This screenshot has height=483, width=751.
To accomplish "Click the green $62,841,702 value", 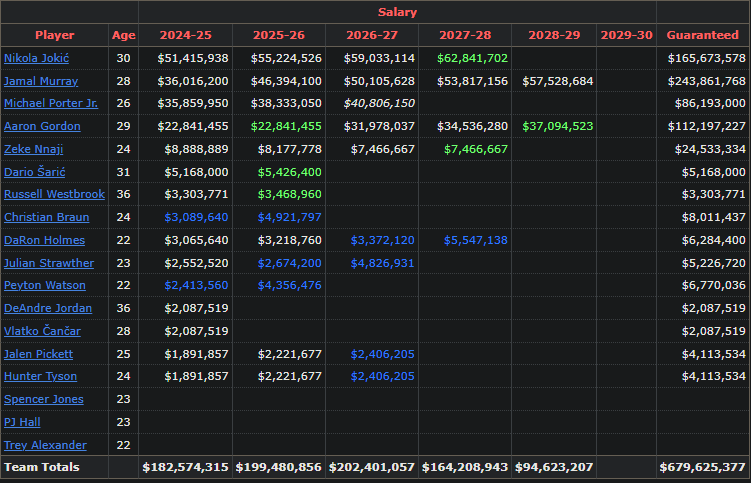I will coord(472,58).
